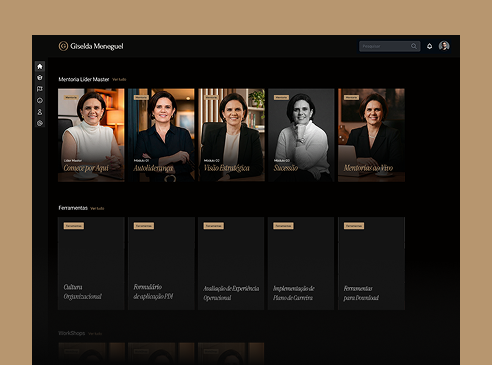Open the 'Comece por Aqui' mentoria card
Image resolution: width=492 pixels, height=365 pixels.
click(x=91, y=135)
